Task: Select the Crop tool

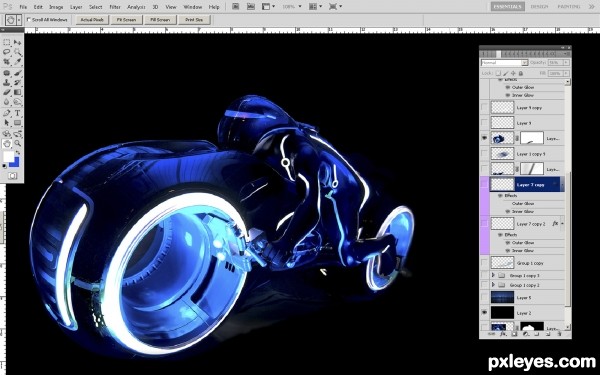Action: [7, 61]
